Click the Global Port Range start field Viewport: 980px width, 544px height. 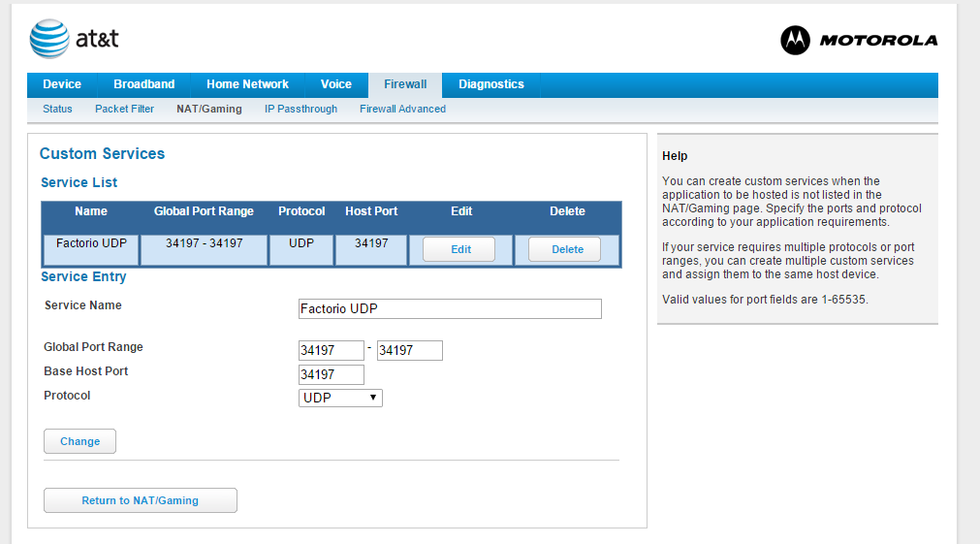(332, 350)
